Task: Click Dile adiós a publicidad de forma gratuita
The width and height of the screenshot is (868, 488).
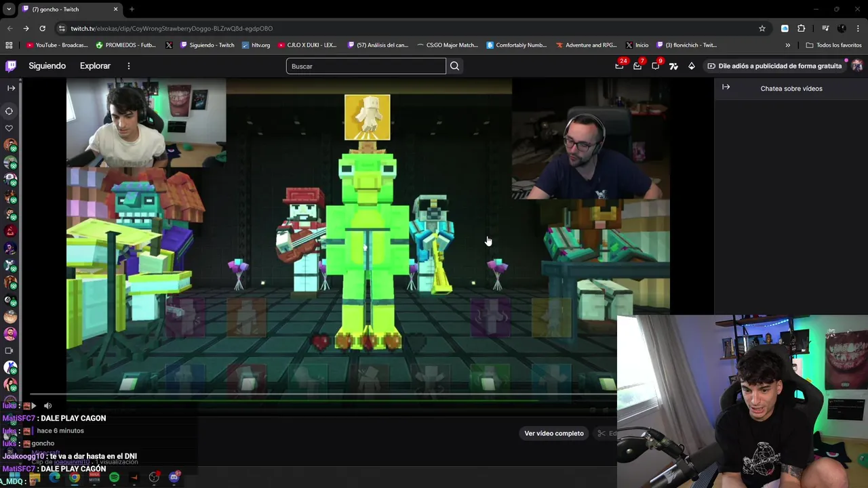Action: (774, 66)
